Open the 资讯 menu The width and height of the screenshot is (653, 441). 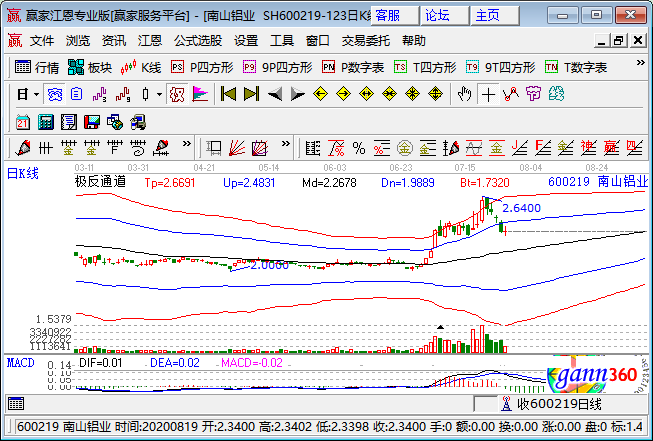[114, 41]
